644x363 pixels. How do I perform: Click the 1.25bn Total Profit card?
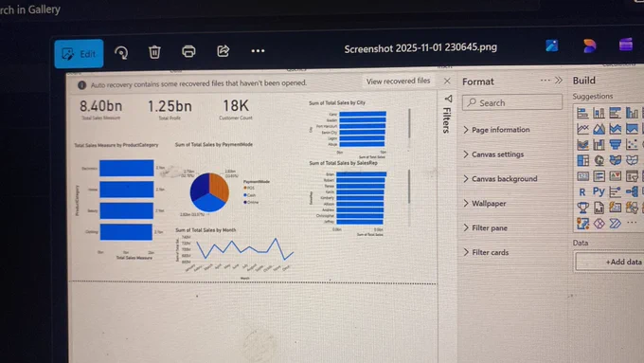(170, 109)
